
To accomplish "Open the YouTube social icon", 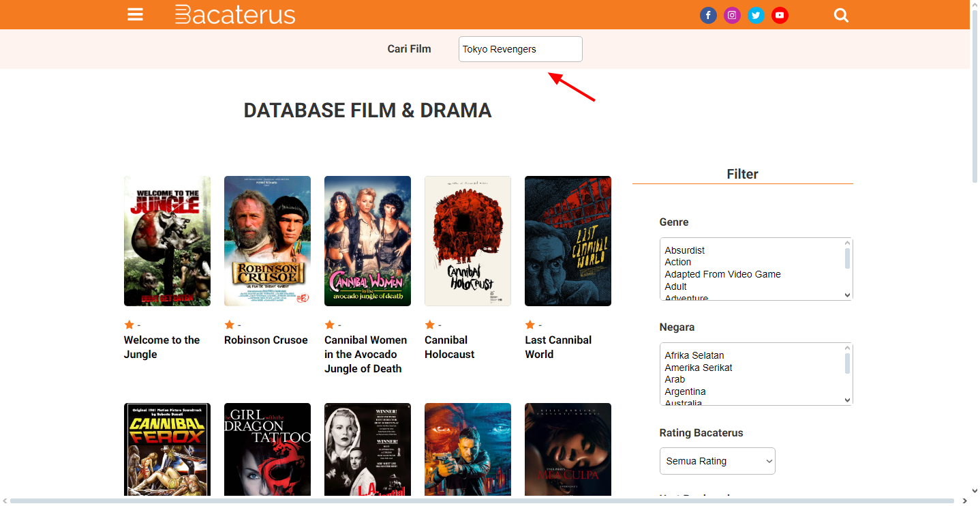I will coord(780,15).
